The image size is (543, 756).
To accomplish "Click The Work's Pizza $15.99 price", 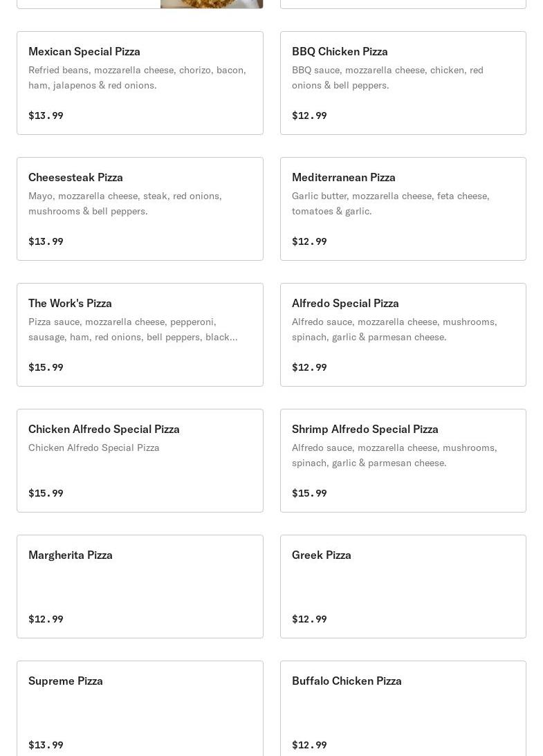I will click(x=46, y=367).
